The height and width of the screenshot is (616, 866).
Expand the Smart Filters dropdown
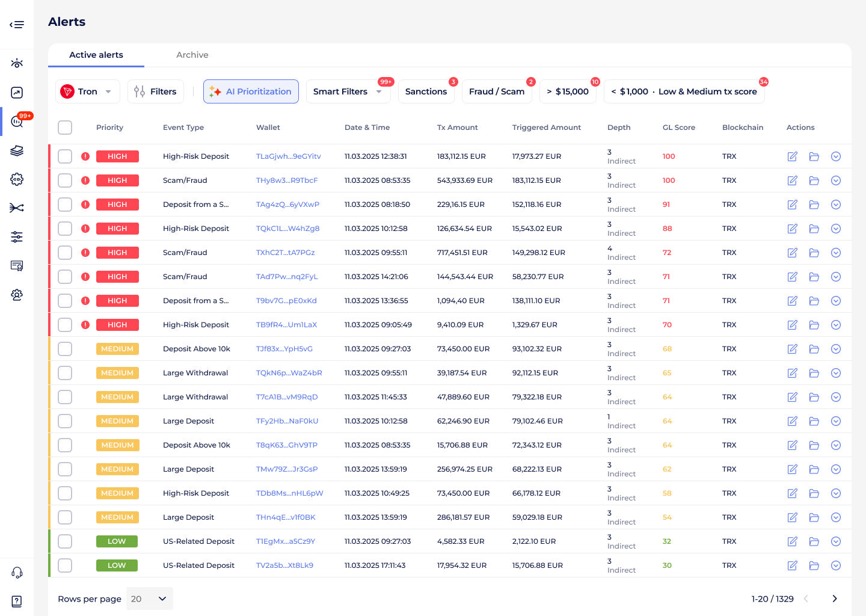(x=348, y=91)
